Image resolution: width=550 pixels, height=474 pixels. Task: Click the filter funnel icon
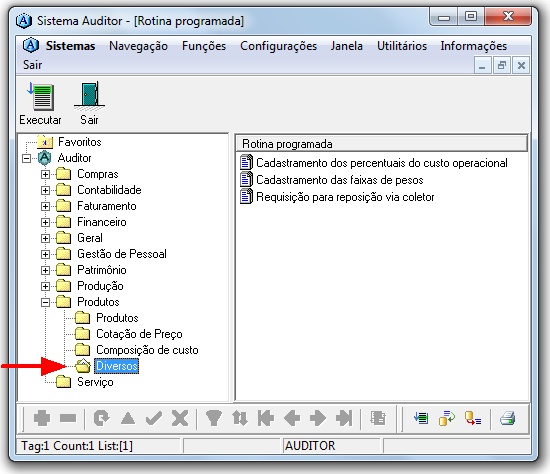click(213, 418)
